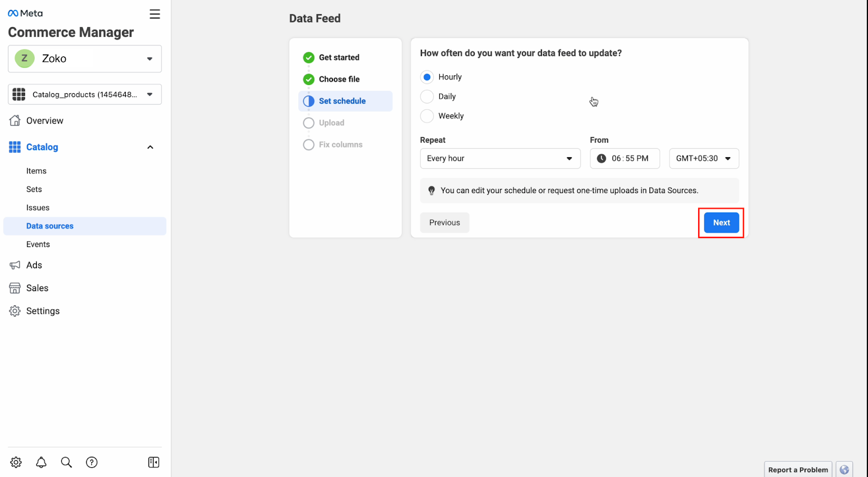Click the Catalog grid icon
Viewport: 868px width, 477px height.
coord(15,147)
